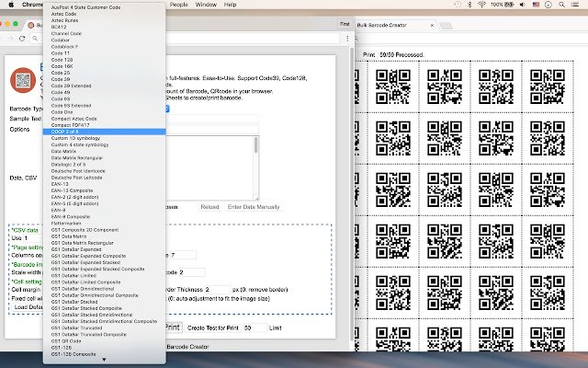
Task: Click Create Test for Print button
Action: click(x=212, y=328)
